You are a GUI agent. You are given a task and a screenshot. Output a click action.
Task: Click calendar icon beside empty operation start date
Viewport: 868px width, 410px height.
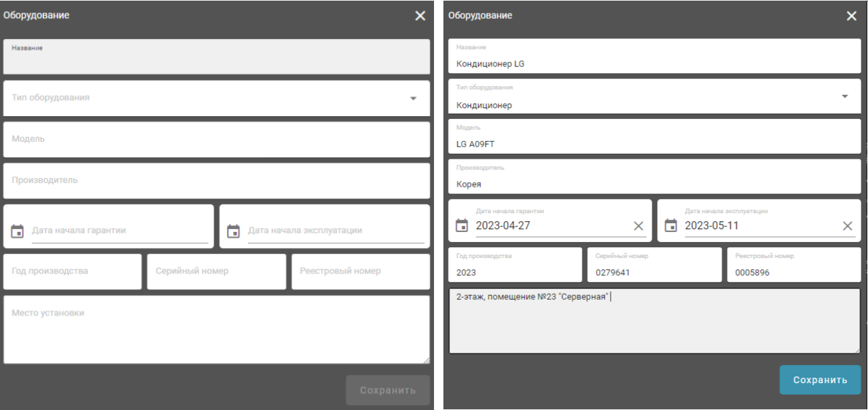pos(234,231)
